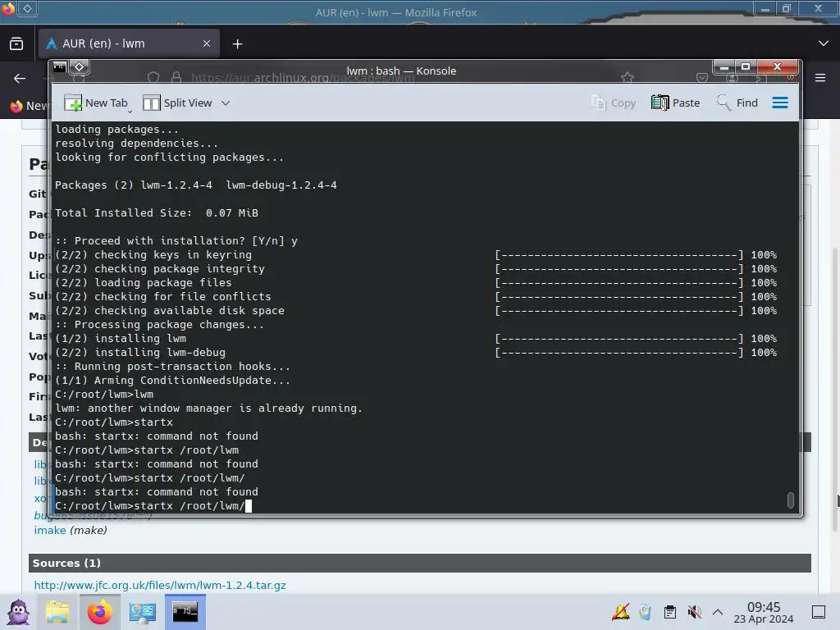Open Find in Konsole toolbar
The image size is (840, 630).
[x=737, y=103]
